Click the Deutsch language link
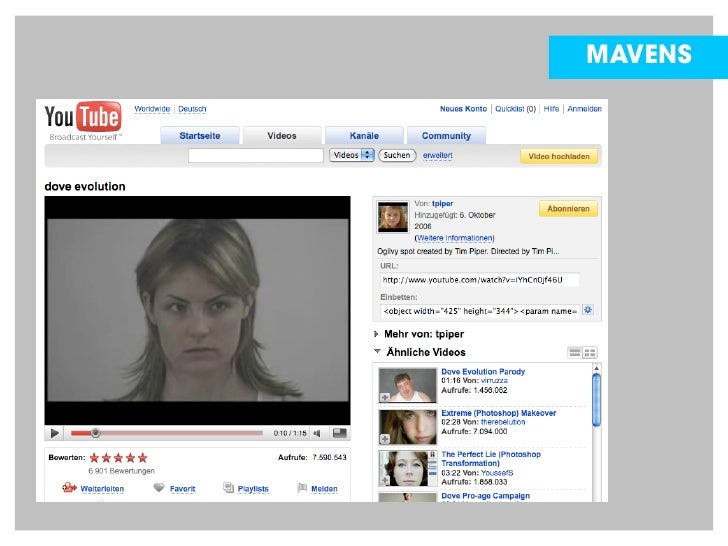728x546 pixels. pos(192,109)
